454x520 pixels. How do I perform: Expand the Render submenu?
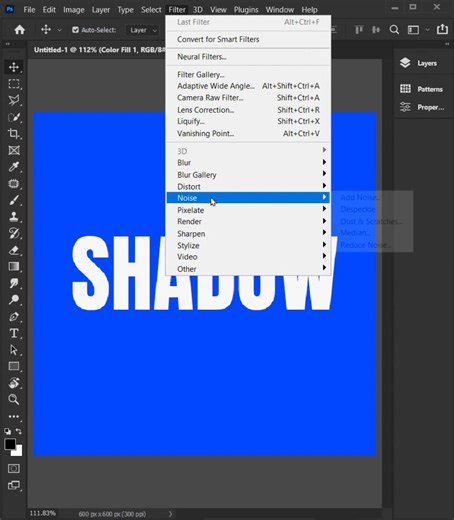(248, 221)
